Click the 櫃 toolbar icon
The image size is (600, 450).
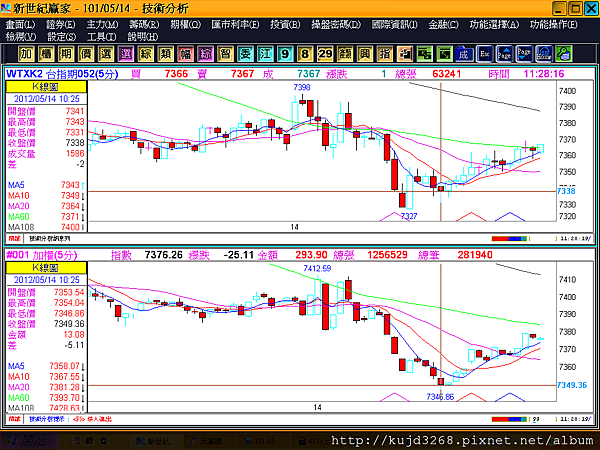coord(46,54)
